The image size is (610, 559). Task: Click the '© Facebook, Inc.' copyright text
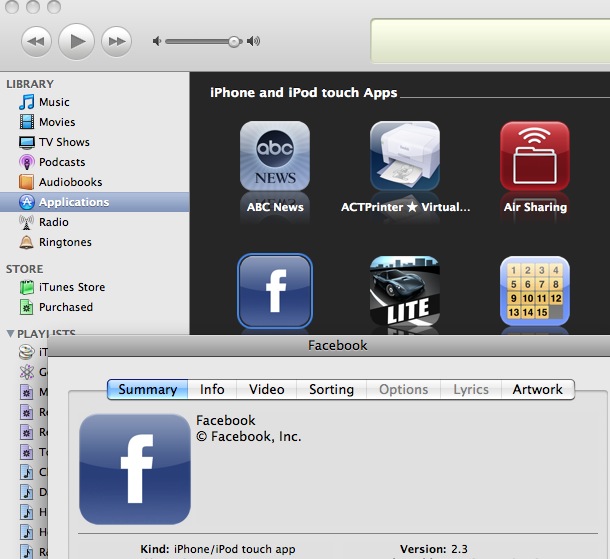(249, 436)
